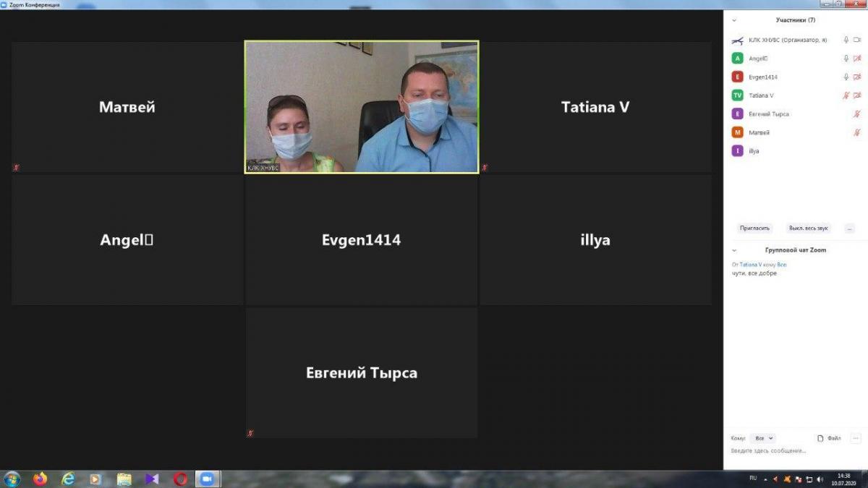
Task: Click Выкл. весь звук mute all button
Action: [808, 228]
